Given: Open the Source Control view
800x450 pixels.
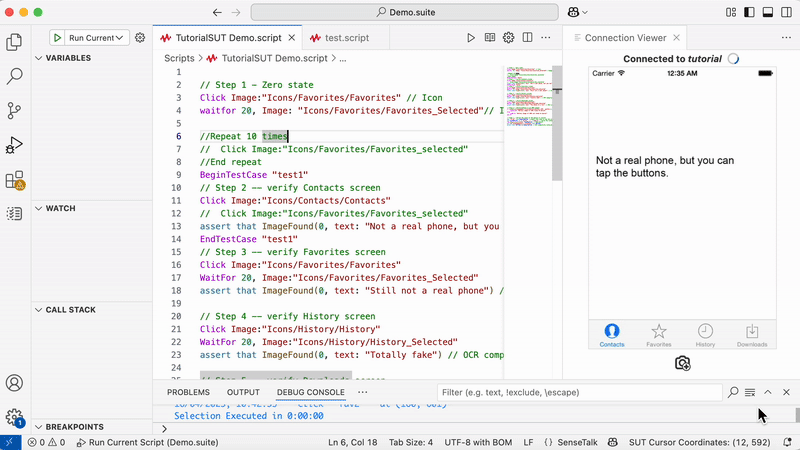Looking at the screenshot, I should point(15,110).
